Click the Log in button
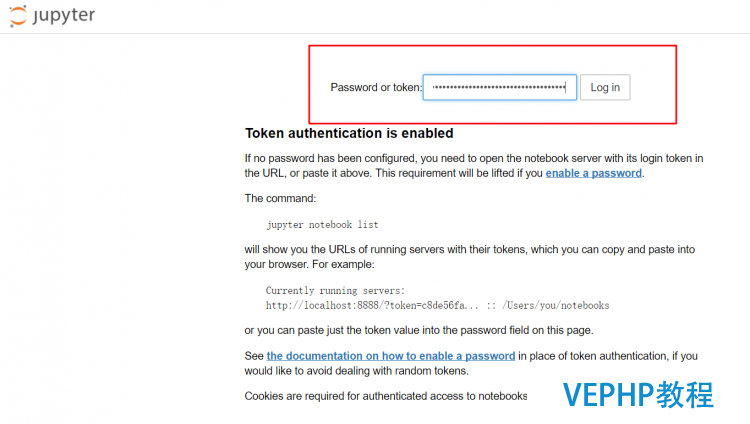Screen dimensions: 750x424 pos(605,87)
